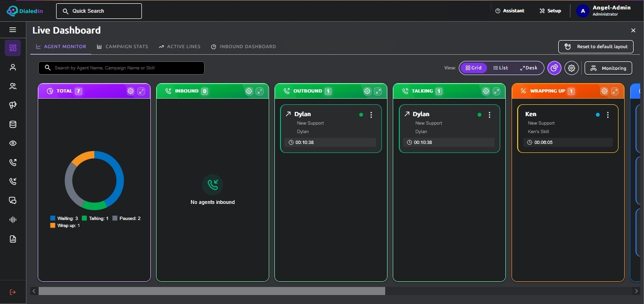644x304 pixels.
Task: Open the inbound call icon in sidebar
Action: point(13,181)
